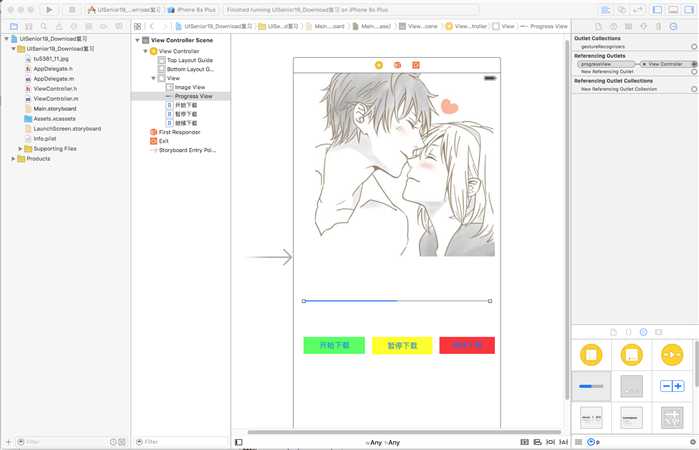Click the green start download button on canvas

[x=334, y=345]
